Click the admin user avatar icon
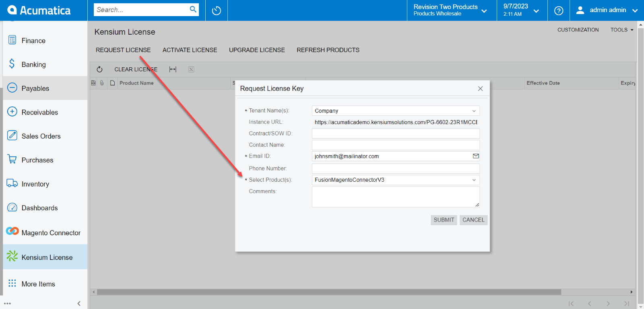The image size is (644, 309). 580,10
